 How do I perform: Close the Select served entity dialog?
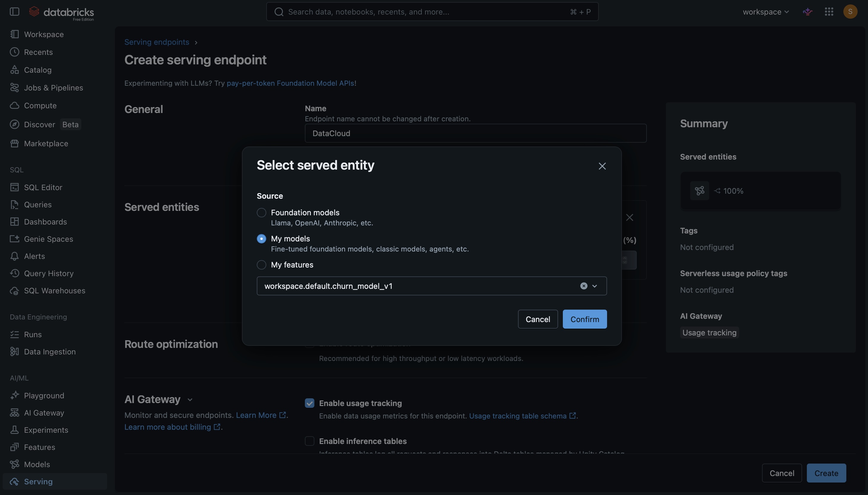click(602, 166)
